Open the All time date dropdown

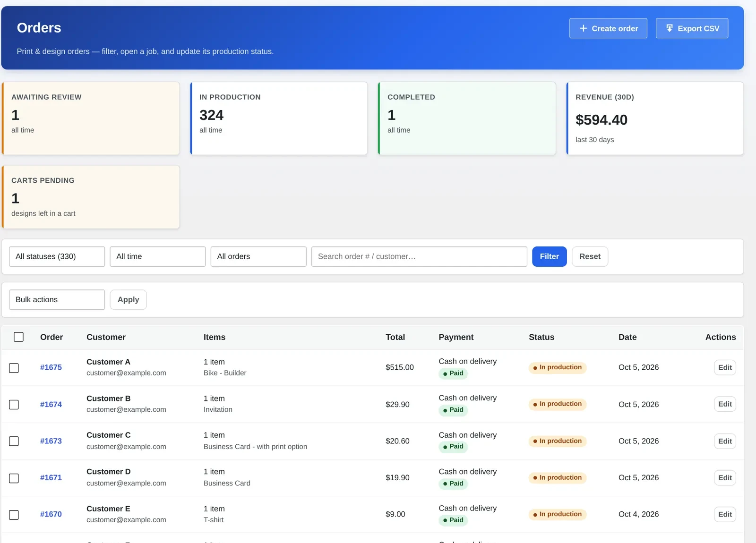tap(157, 256)
